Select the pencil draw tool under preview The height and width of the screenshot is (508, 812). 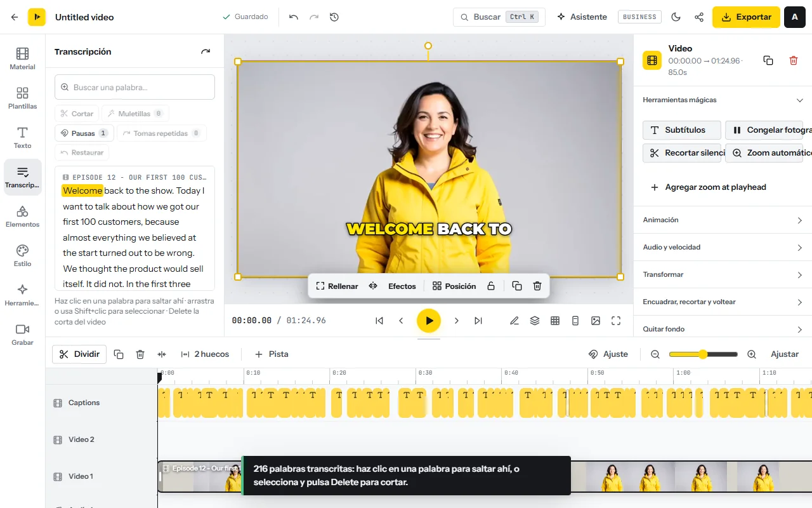tap(514, 321)
